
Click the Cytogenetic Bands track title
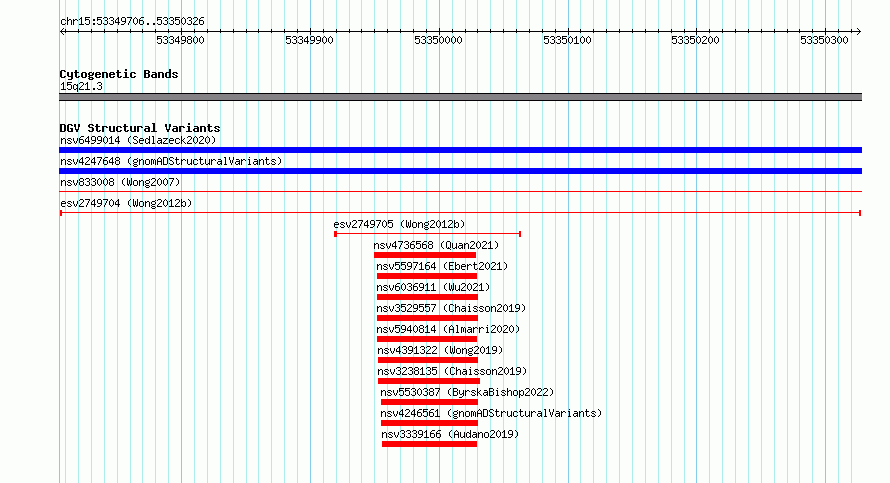click(x=119, y=74)
